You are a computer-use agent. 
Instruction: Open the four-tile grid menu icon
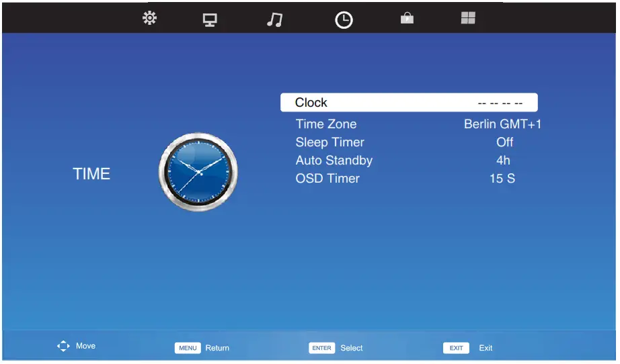(468, 17)
